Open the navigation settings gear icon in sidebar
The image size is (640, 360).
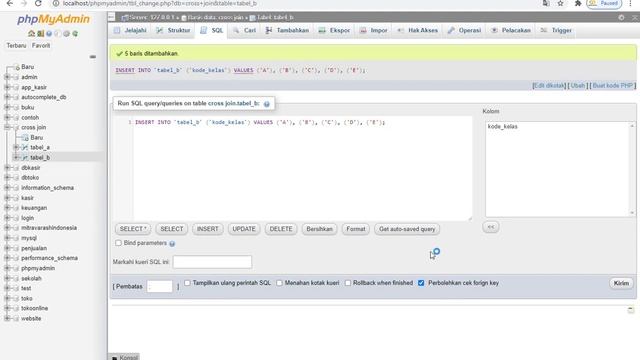66,33
